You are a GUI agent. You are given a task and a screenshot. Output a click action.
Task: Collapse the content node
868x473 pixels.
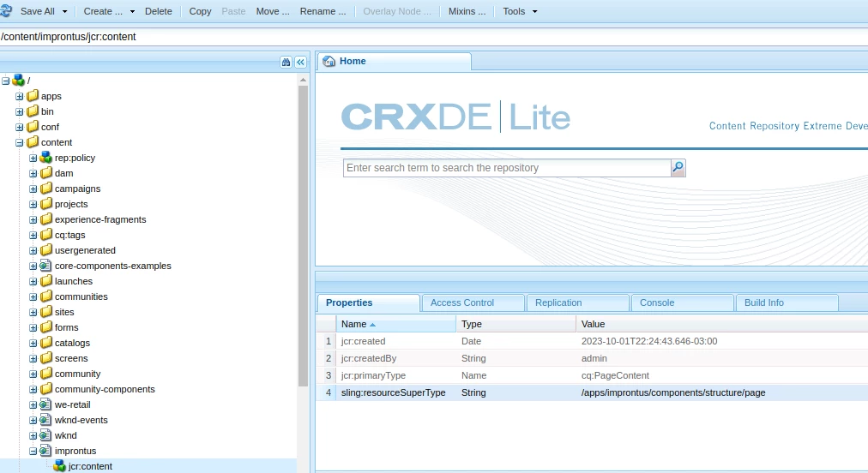click(20, 143)
